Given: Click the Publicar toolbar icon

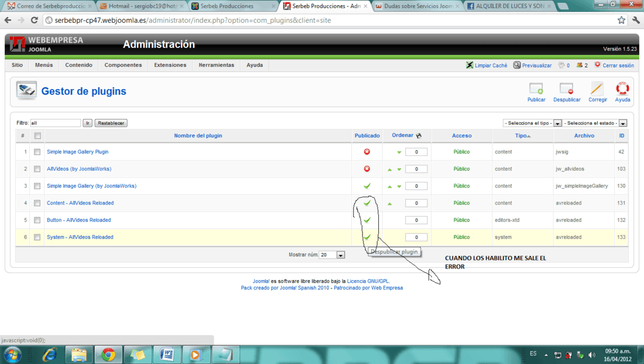Looking at the screenshot, I should pos(536,89).
